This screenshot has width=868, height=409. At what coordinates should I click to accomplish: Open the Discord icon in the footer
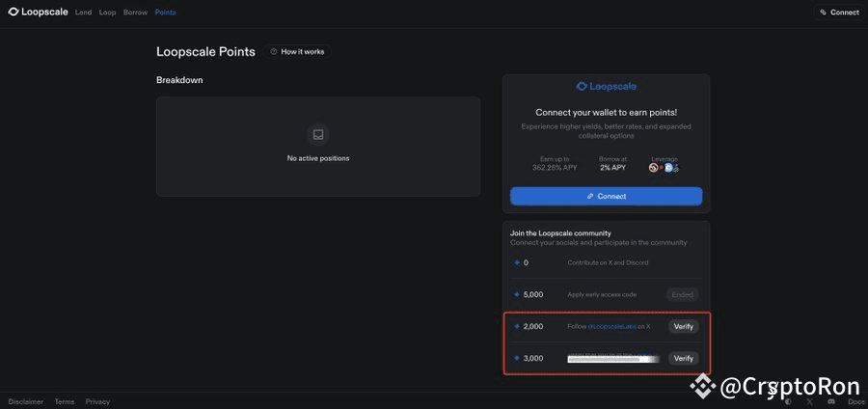(x=829, y=401)
